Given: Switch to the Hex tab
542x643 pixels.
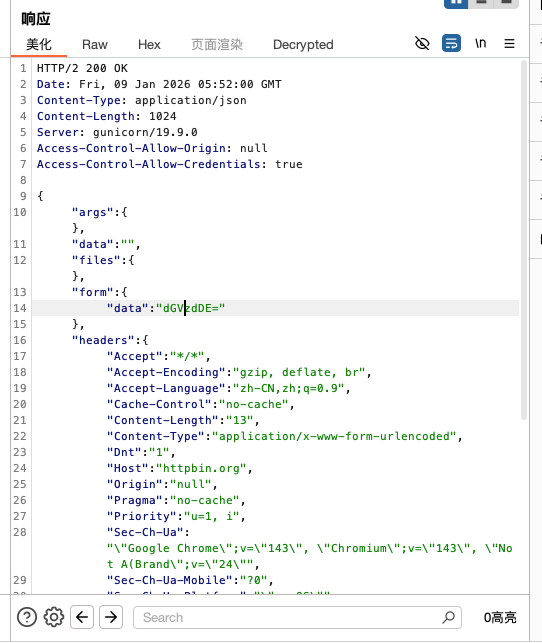Looking at the screenshot, I should pyautogui.click(x=149, y=44).
